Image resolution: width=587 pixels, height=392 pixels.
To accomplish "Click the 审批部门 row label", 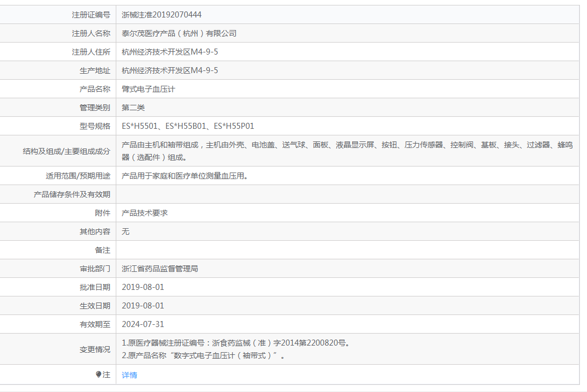I will coord(94,269).
